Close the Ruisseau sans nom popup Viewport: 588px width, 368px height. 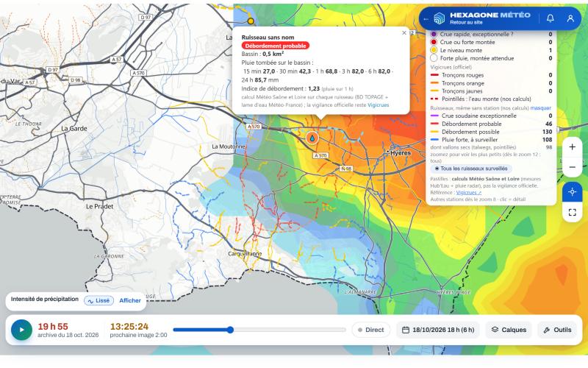pos(404,33)
